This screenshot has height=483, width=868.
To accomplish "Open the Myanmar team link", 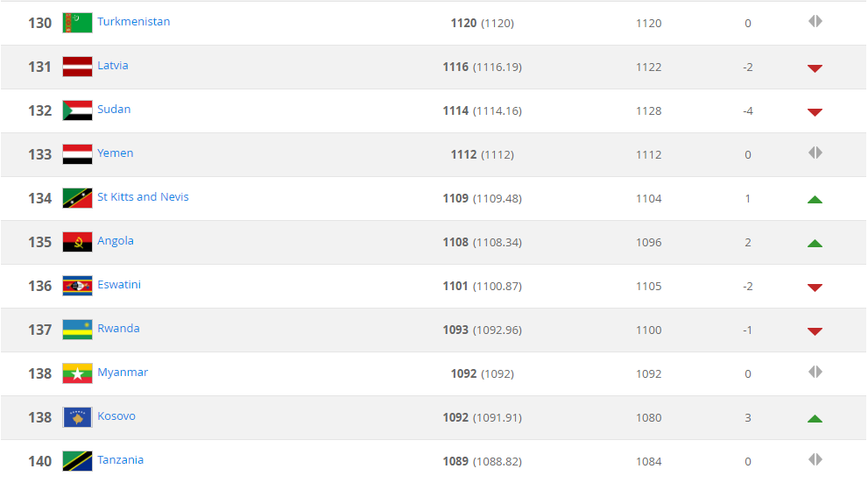I will (x=123, y=373).
